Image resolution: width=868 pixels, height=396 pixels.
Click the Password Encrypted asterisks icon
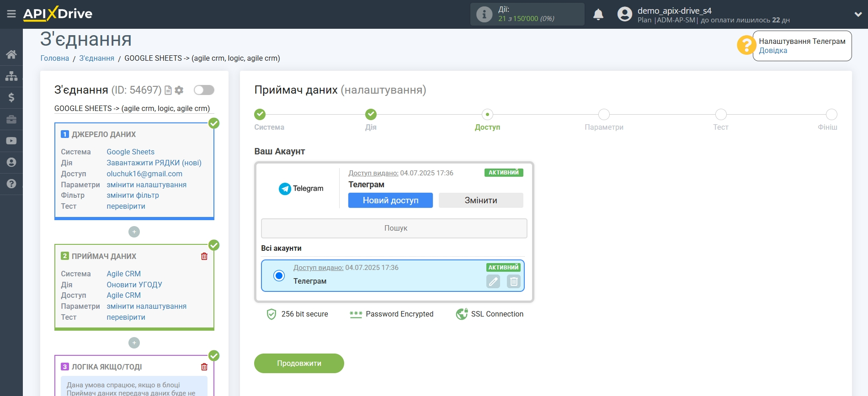pyautogui.click(x=356, y=314)
